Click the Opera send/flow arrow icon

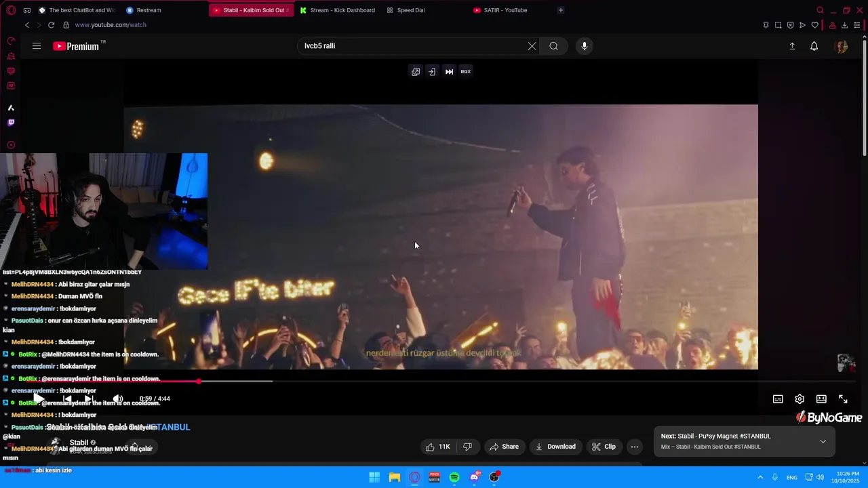click(x=802, y=25)
